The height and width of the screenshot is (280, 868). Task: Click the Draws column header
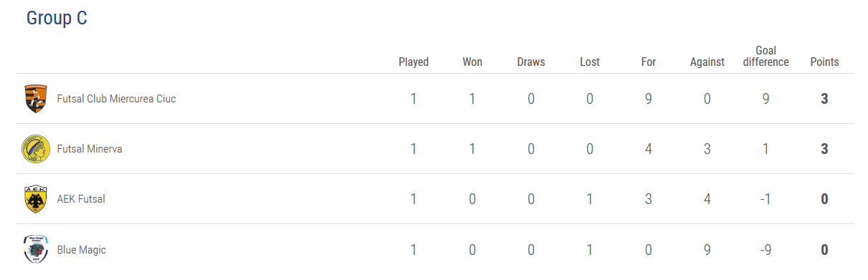coord(531,62)
